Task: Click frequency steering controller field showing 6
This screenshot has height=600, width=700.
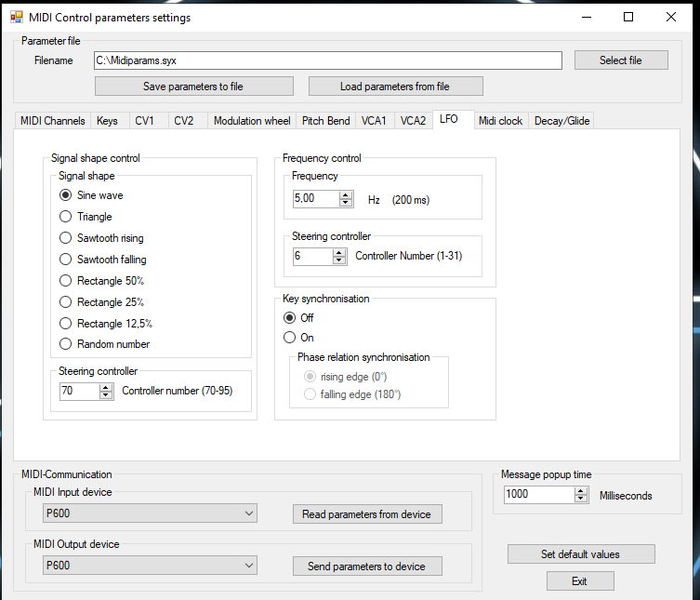Action: 313,257
